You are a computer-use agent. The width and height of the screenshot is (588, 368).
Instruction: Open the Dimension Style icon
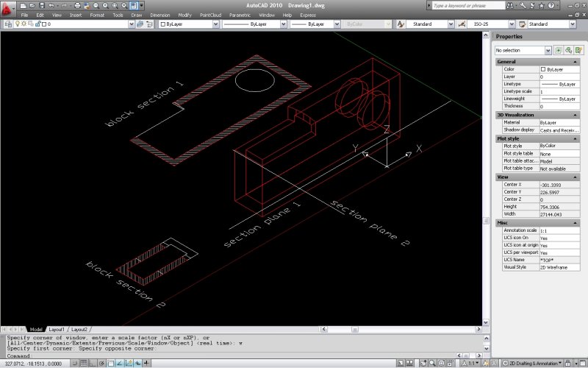pos(462,24)
